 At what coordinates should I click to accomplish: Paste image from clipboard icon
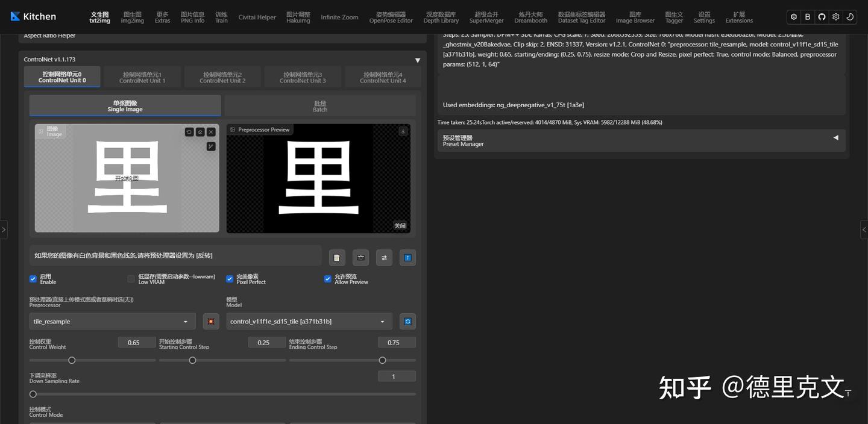(x=337, y=257)
